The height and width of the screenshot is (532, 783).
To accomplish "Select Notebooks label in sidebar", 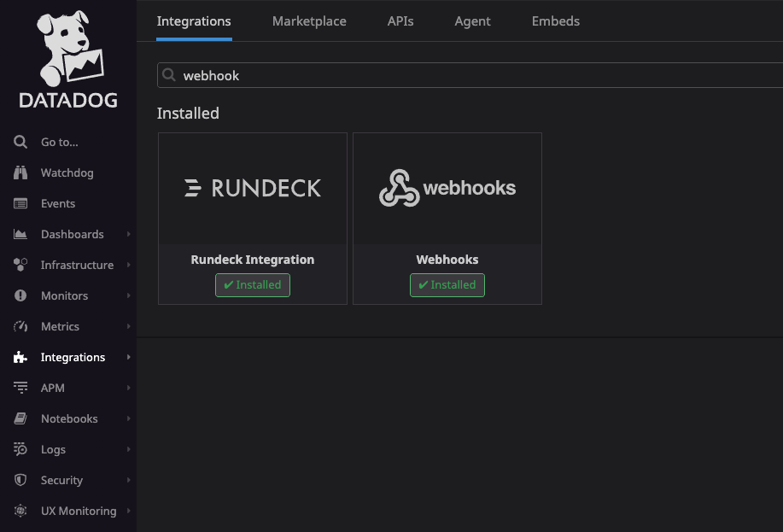I will point(69,418).
